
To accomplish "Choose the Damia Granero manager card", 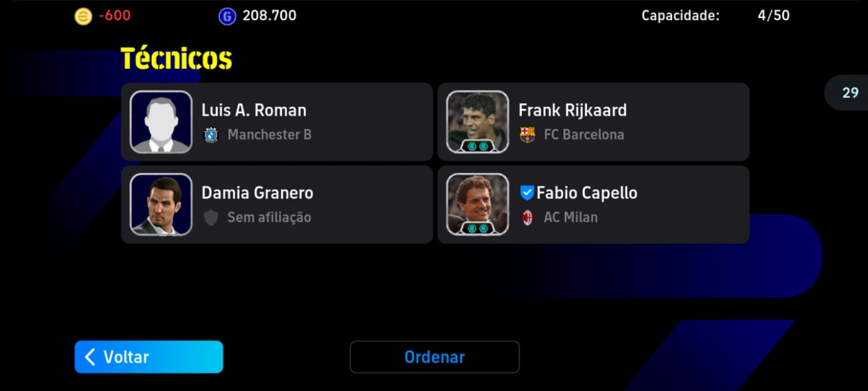I will coord(277,204).
